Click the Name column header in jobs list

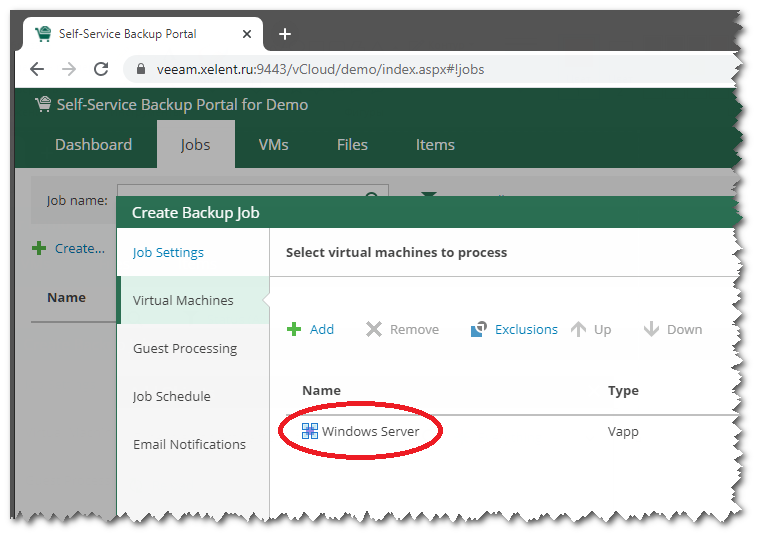66,297
